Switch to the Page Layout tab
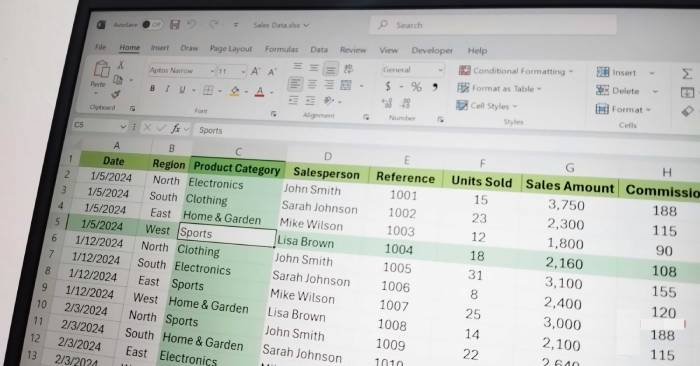This screenshot has width=700, height=366. [x=231, y=49]
